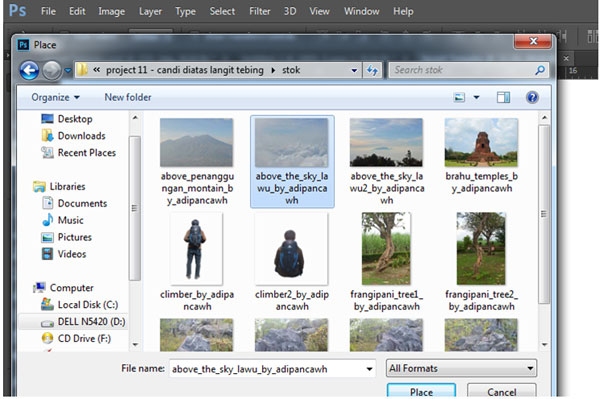
Task: Click the New folder button
Action: [128, 98]
